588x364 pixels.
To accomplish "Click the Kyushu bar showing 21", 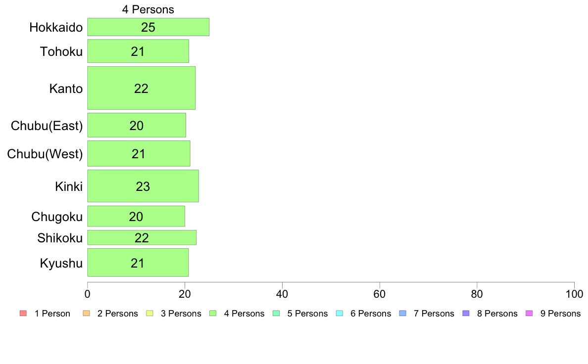I will 138,263.
